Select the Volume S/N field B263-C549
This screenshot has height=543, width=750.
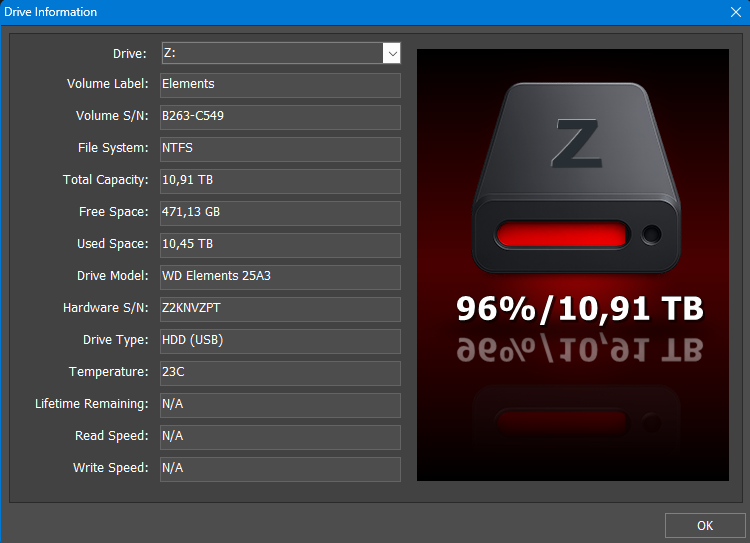point(280,117)
